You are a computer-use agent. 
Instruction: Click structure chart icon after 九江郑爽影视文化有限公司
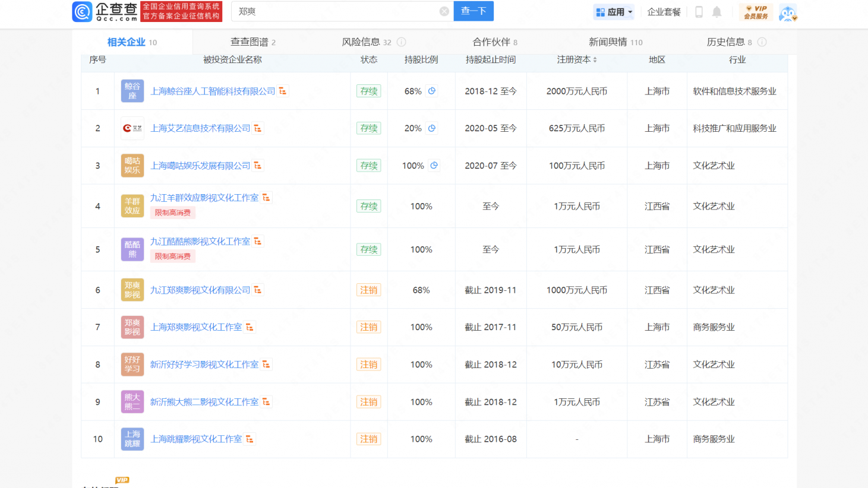pos(258,290)
